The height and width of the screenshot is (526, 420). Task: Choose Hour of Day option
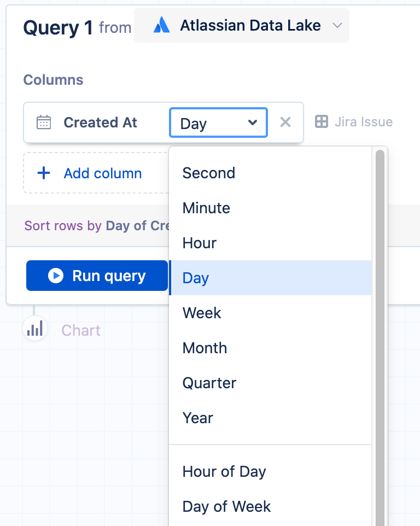[270, 472]
